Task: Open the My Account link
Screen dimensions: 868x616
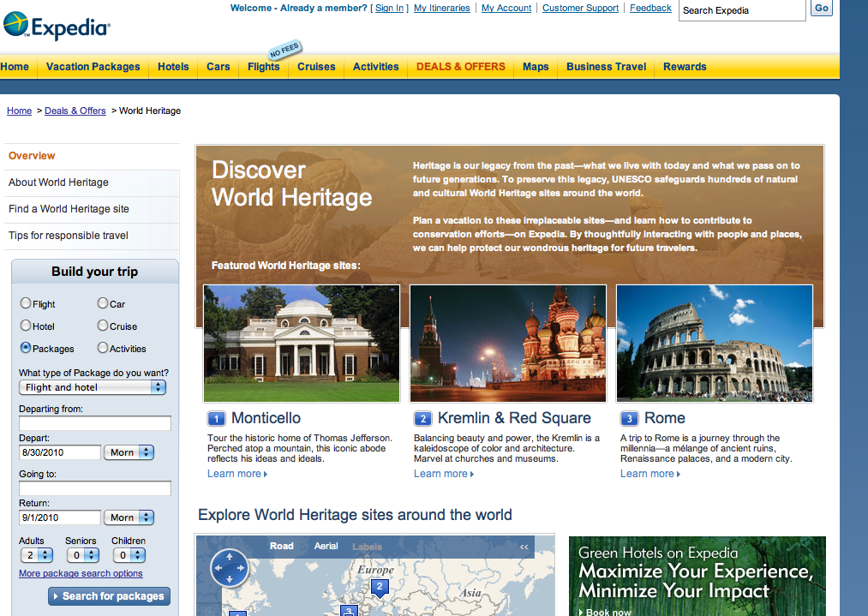Action: 506,8
